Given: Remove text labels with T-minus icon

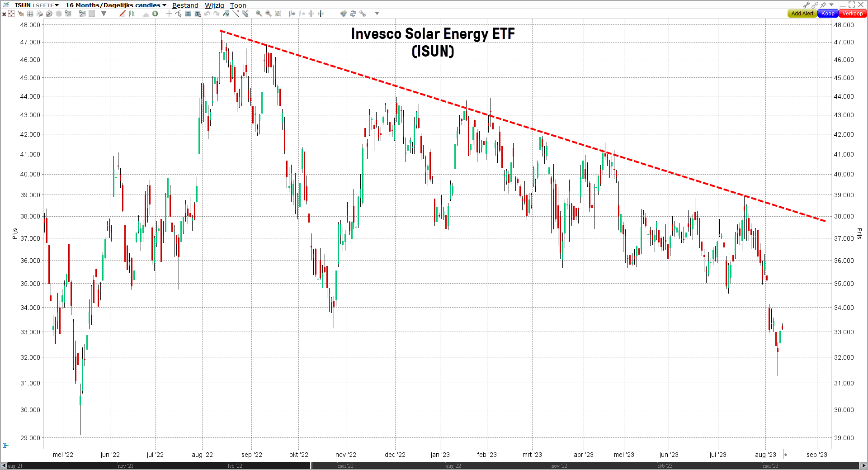Looking at the screenshot, I should (x=198, y=14).
